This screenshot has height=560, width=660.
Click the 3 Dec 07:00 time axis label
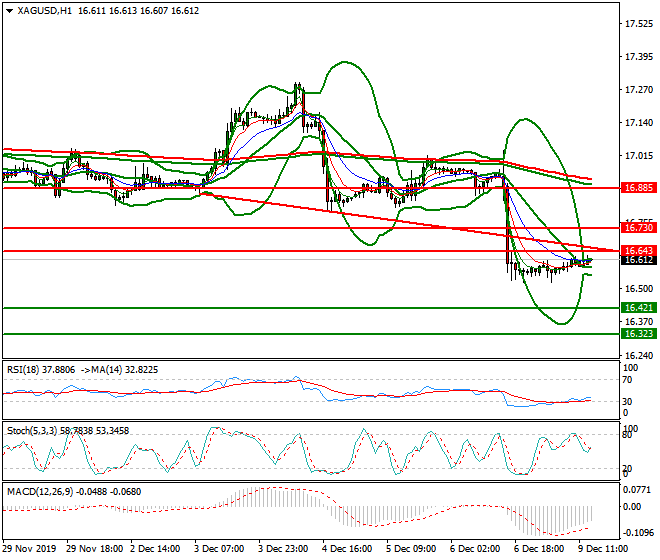[x=219, y=549]
